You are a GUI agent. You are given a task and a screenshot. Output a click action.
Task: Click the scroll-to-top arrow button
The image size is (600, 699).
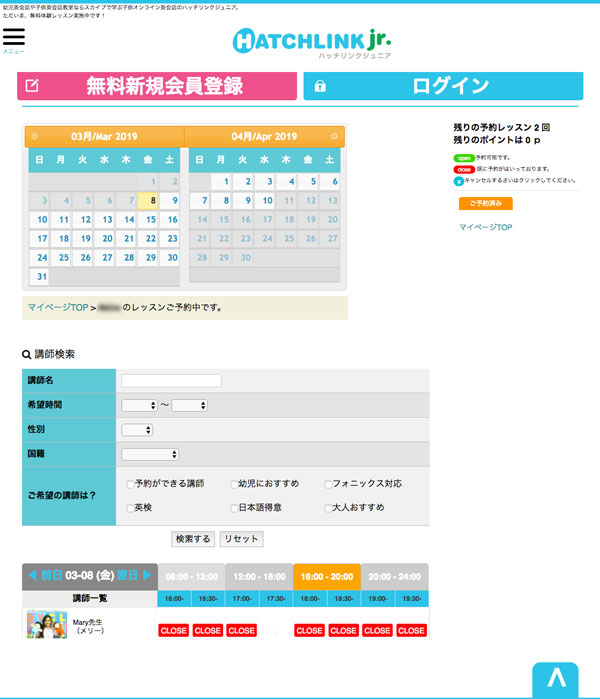556,680
